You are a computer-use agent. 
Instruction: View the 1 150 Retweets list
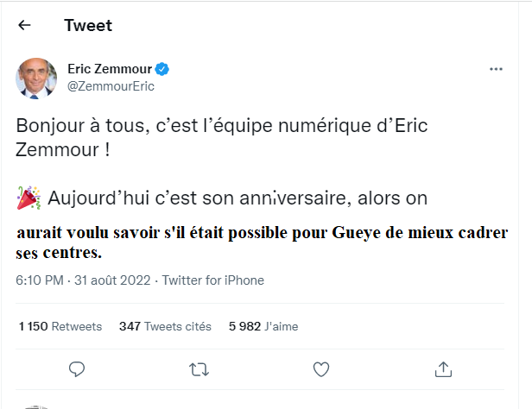(60, 326)
